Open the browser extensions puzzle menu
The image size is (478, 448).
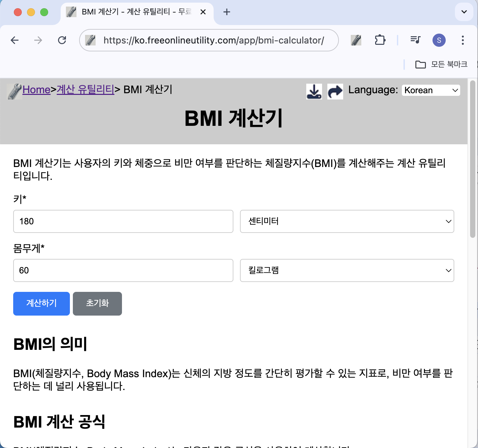(380, 40)
